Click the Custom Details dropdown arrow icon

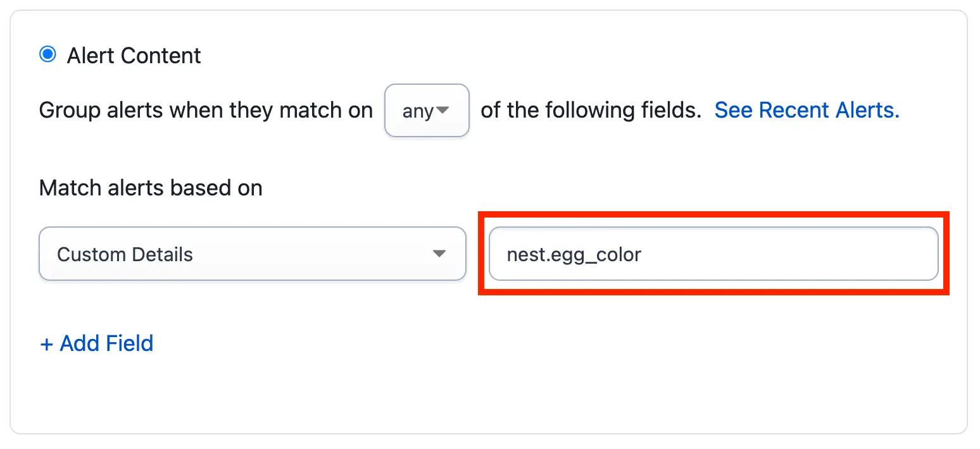click(439, 254)
